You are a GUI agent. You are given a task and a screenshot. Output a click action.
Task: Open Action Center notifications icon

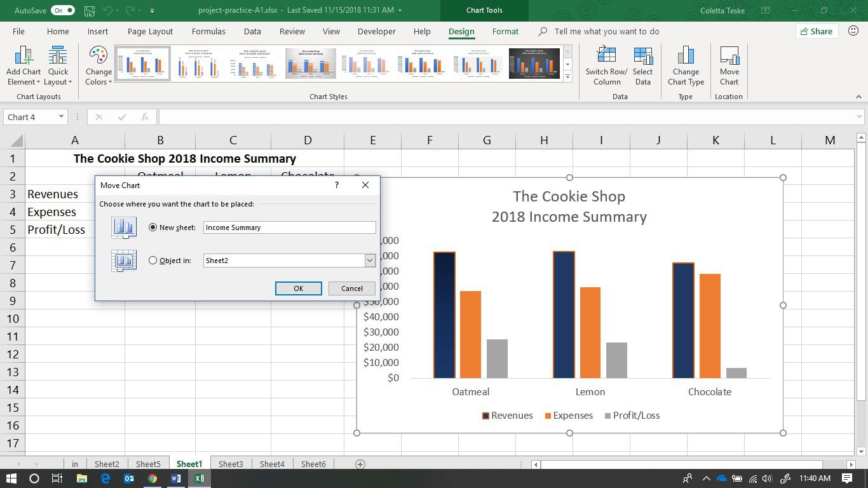point(847,478)
